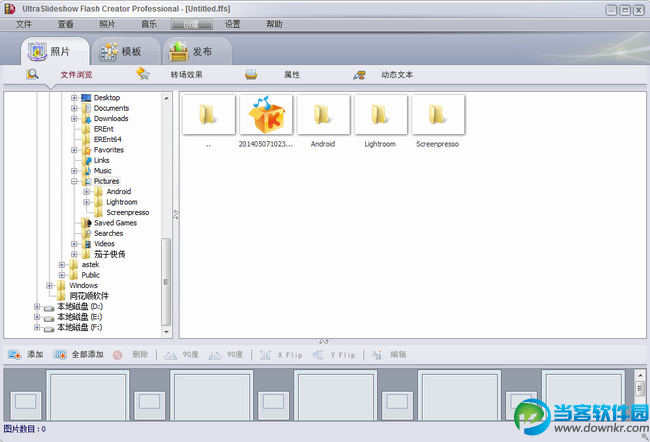Expand the Lightroom subfolder node
This screenshot has height=442, width=650.
[x=86, y=202]
